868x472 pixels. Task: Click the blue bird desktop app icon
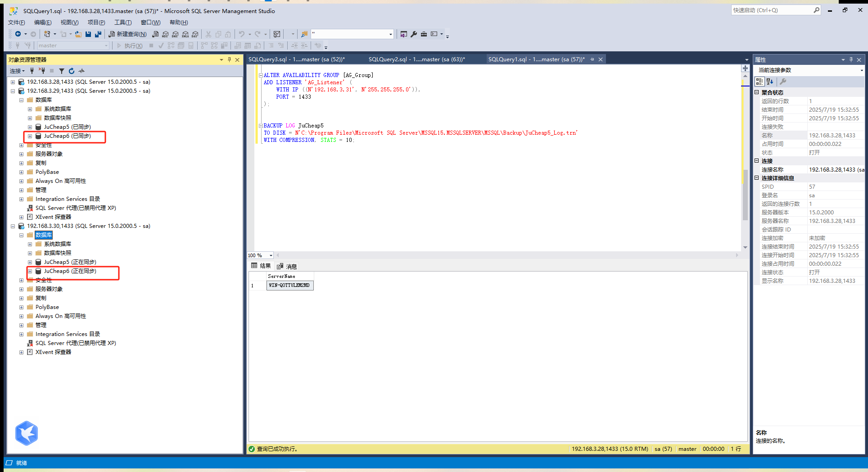[27, 433]
